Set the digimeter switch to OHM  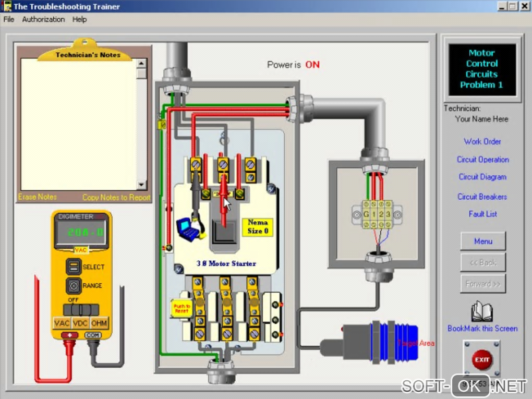[x=99, y=323]
